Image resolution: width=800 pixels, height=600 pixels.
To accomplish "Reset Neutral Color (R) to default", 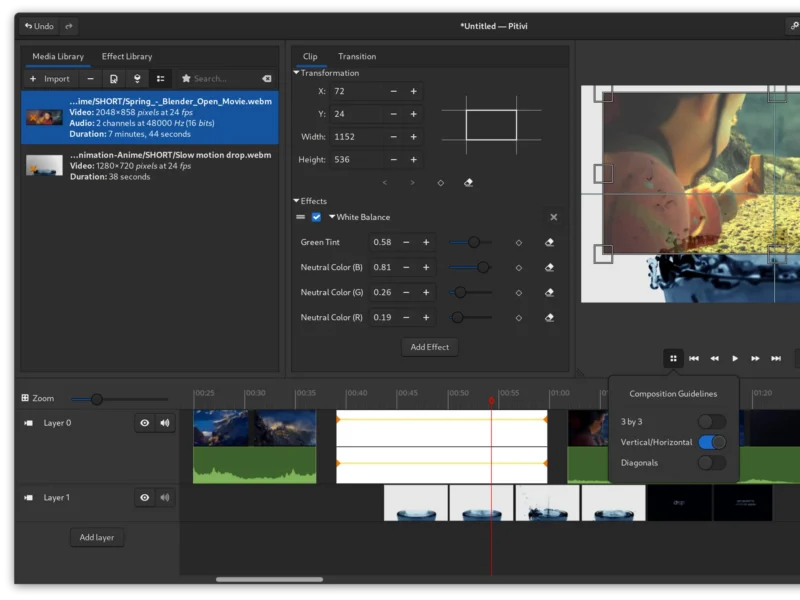I will (x=549, y=317).
